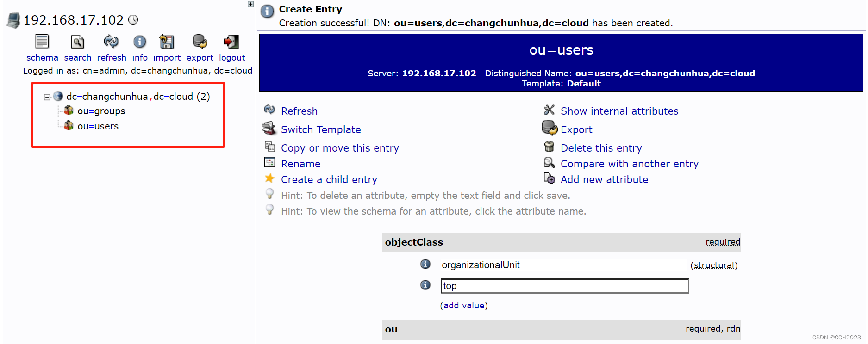Click the objectClass text field containing top

pyautogui.click(x=564, y=286)
